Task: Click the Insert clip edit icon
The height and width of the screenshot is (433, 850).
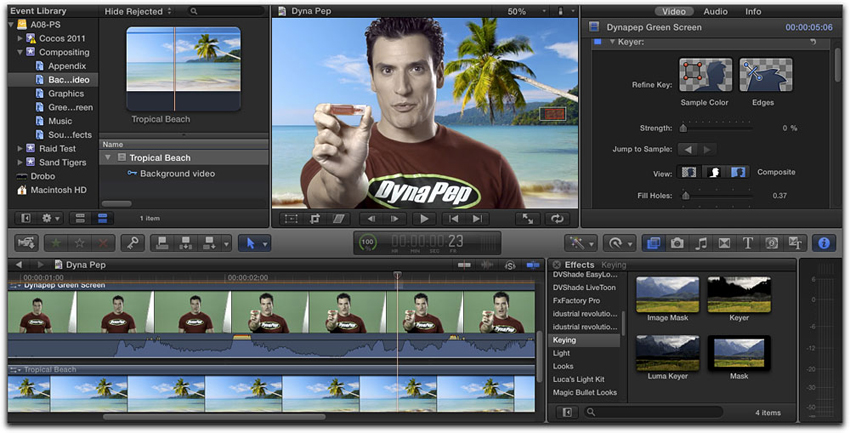Action: click(x=185, y=243)
